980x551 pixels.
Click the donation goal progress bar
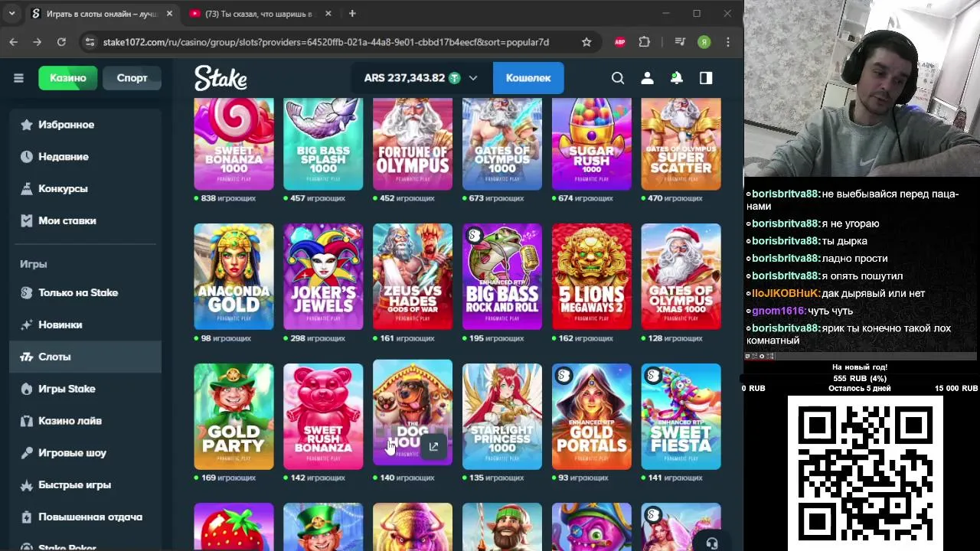click(861, 378)
